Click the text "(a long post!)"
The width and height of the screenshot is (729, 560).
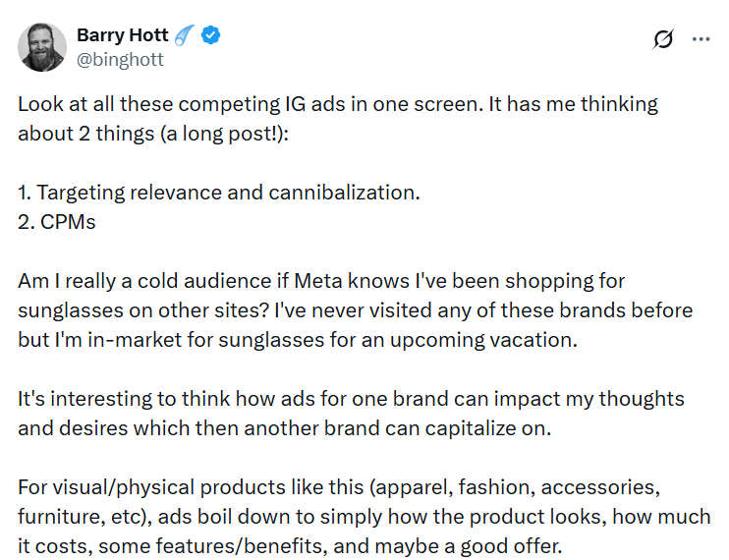pos(229,133)
